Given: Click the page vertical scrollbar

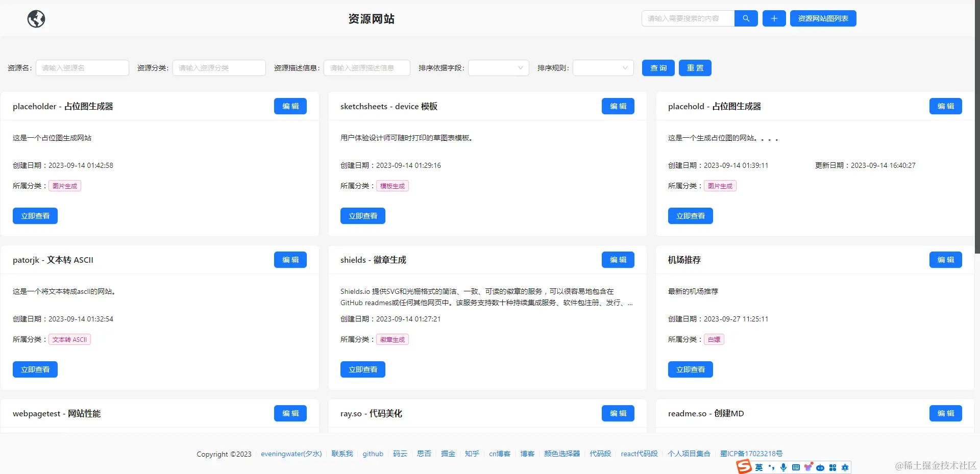Looking at the screenshot, I should [x=977, y=128].
